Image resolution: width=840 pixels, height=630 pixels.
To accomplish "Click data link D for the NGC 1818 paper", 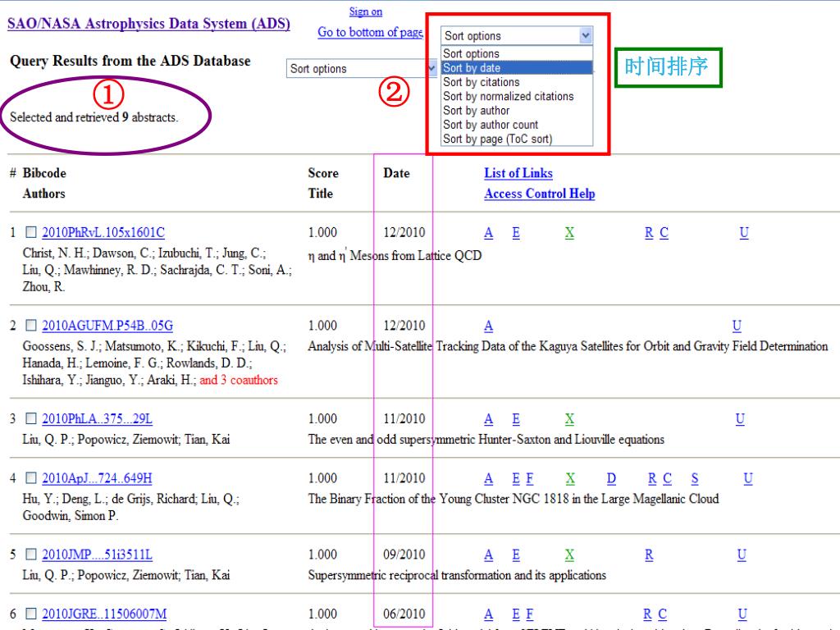I will point(611,478).
